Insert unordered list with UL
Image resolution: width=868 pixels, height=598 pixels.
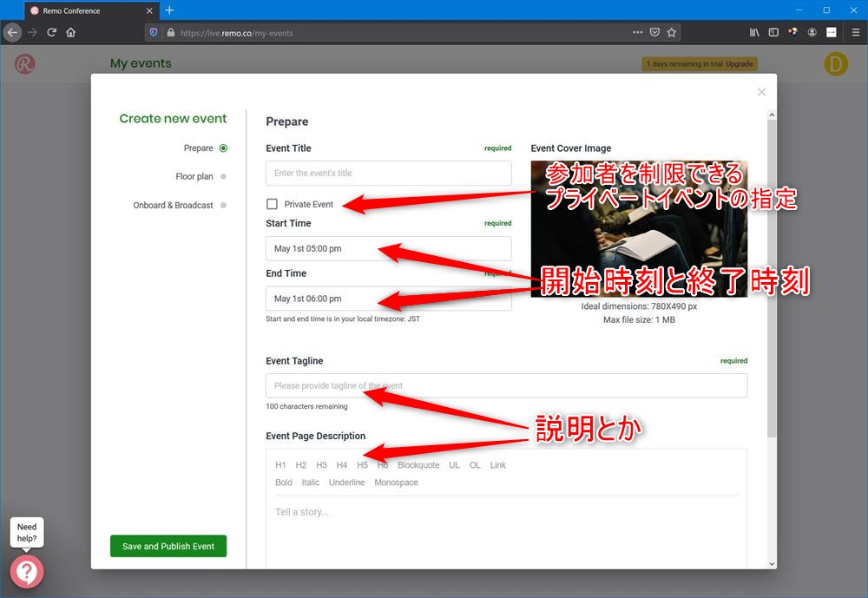455,465
